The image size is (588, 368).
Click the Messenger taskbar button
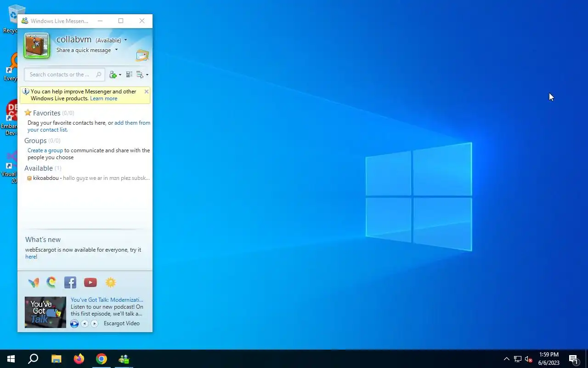click(124, 359)
